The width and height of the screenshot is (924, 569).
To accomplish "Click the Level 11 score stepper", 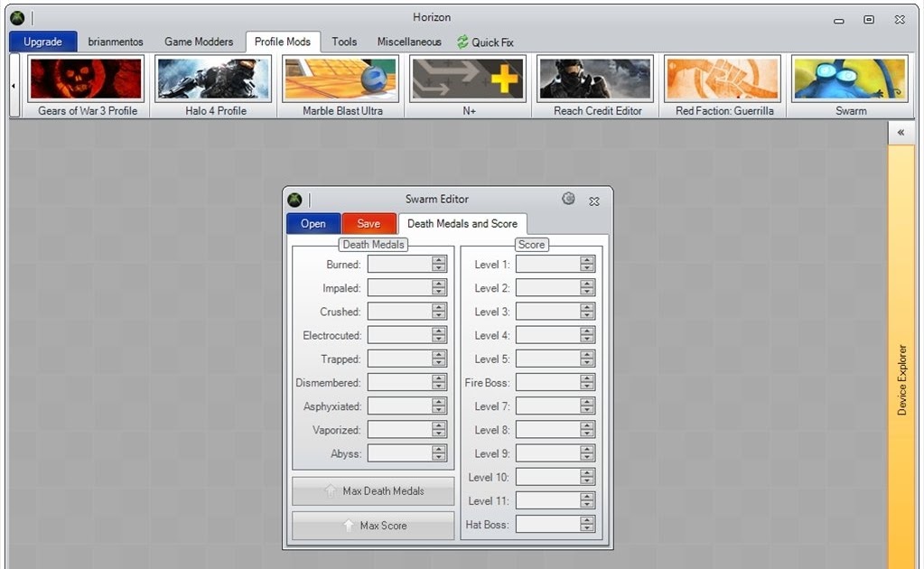I will click(x=587, y=500).
